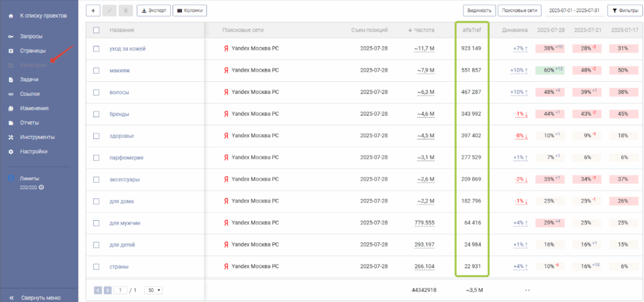Check the 'парфюмерия' row checkbox
The image size is (644, 302).
pos(96,157)
